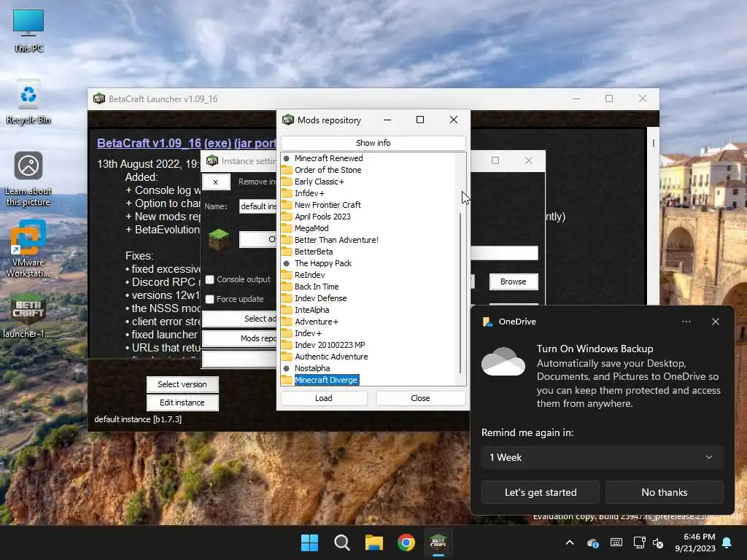Click the BetaCraft changelog scrollbar

coord(653,143)
